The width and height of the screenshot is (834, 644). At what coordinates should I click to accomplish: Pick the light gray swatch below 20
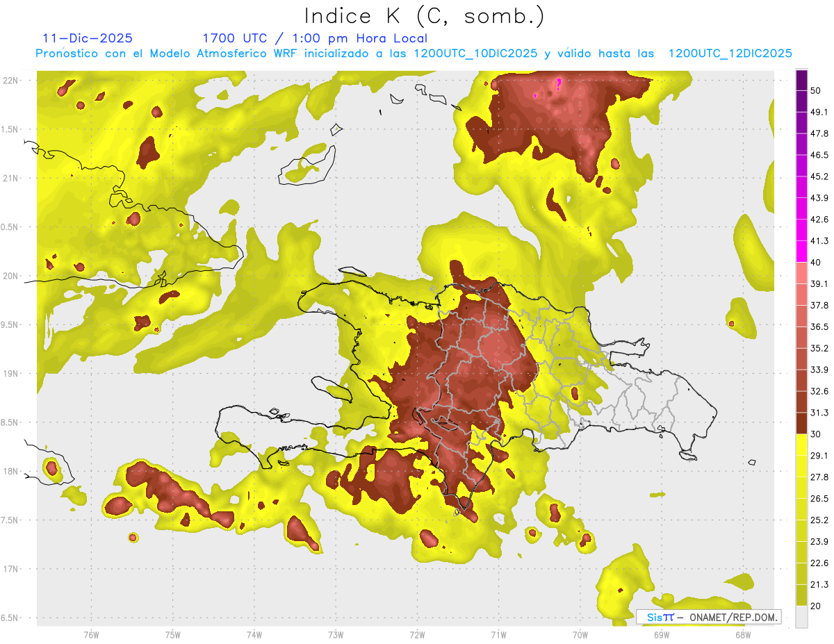[x=801, y=616]
